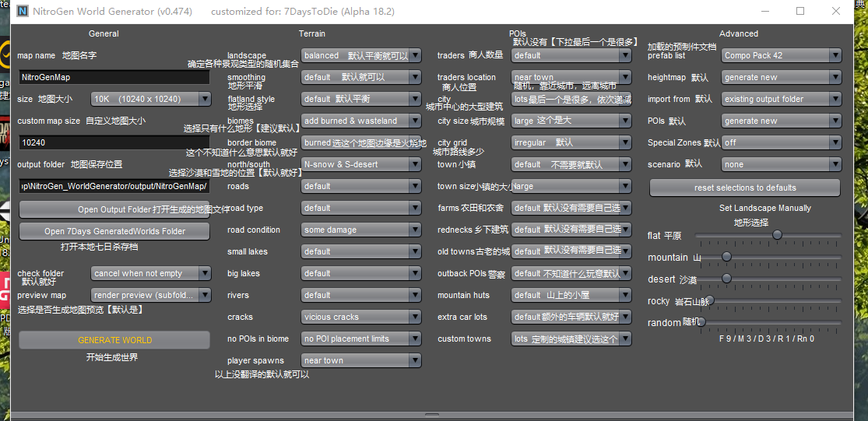Open the border biome dropdown

[x=361, y=142]
